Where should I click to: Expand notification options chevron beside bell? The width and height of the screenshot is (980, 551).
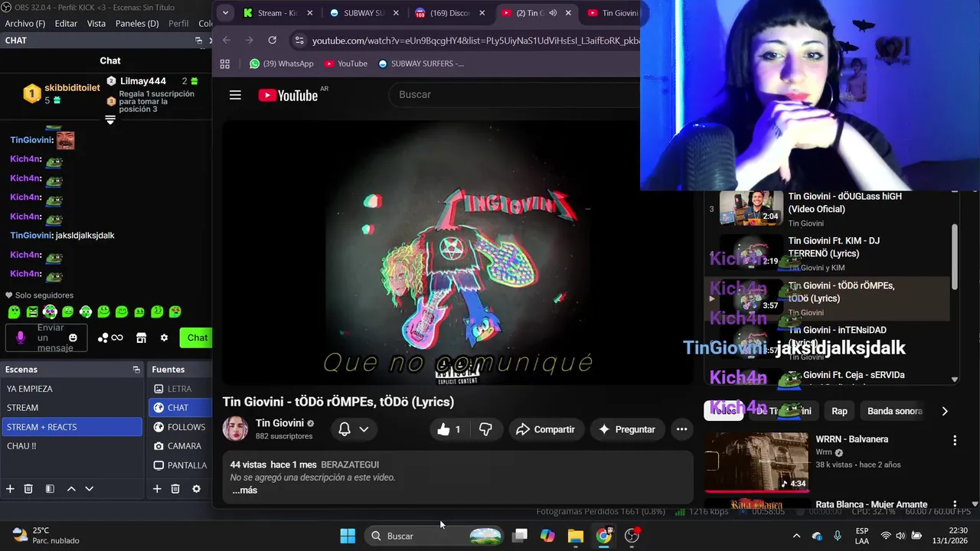(364, 429)
